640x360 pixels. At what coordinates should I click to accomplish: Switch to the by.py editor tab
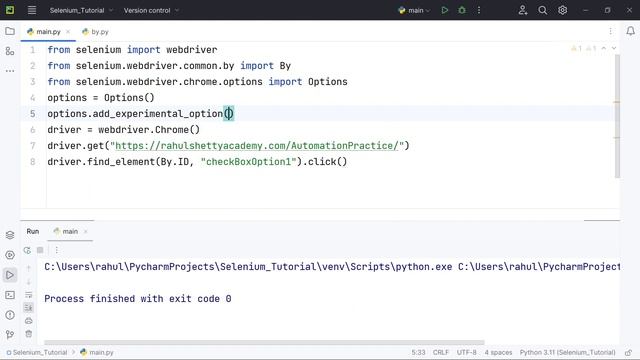click(x=95, y=31)
